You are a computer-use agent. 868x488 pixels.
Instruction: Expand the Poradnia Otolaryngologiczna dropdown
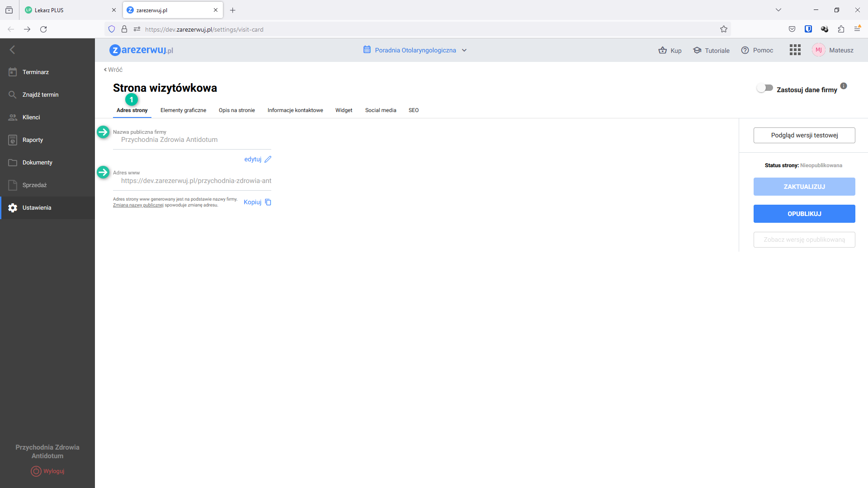coord(464,50)
